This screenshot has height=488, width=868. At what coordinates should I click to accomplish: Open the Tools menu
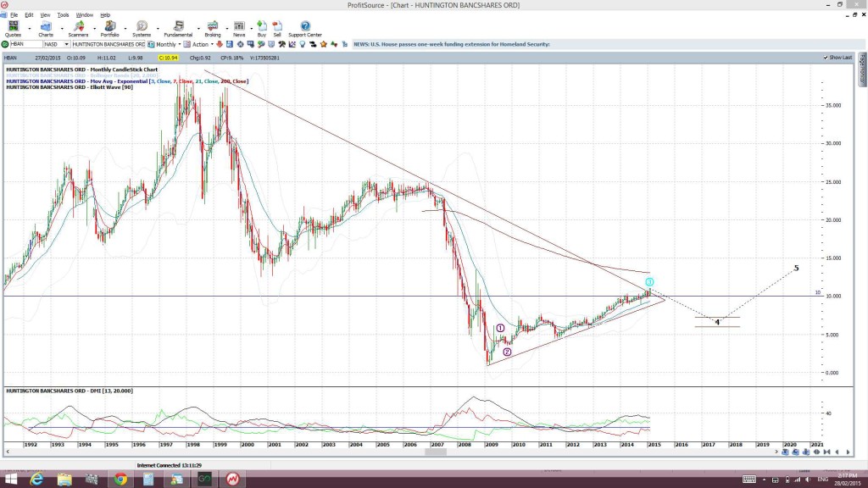click(63, 15)
